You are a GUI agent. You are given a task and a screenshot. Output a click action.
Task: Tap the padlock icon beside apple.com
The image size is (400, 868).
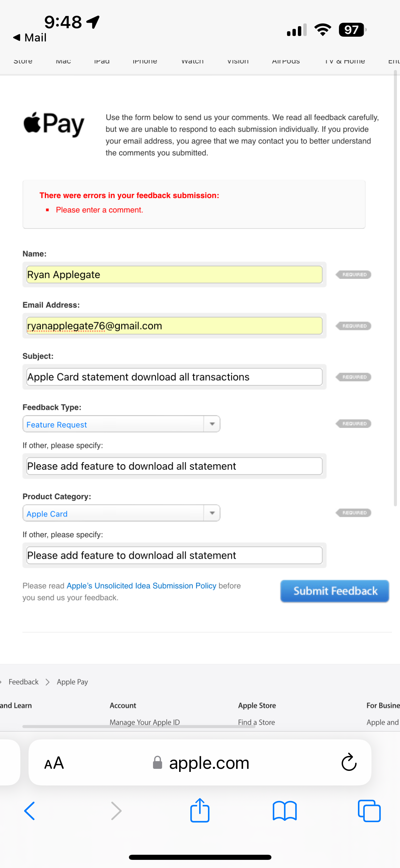click(x=157, y=763)
